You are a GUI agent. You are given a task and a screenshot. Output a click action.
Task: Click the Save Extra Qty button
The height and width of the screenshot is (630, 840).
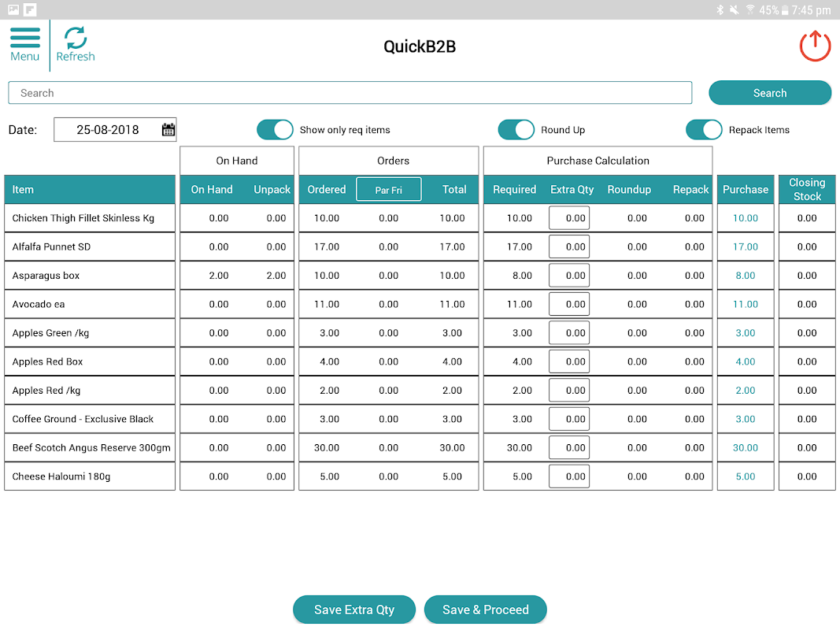354,610
